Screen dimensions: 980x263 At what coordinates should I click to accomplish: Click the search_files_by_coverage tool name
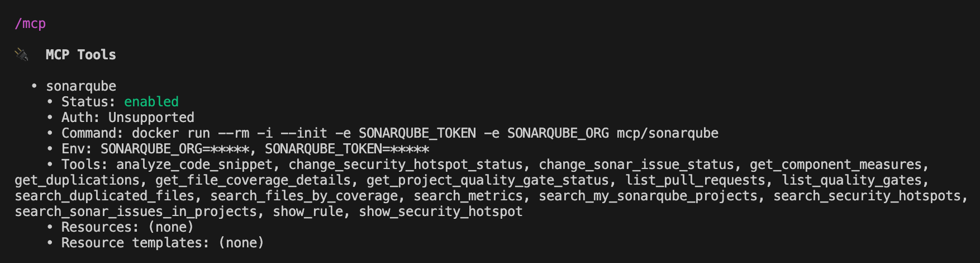coord(304,196)
